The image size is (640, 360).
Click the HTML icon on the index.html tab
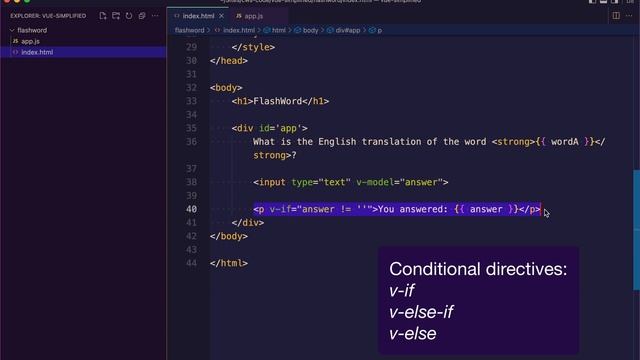pyautogui.click(x=177, y=16)
